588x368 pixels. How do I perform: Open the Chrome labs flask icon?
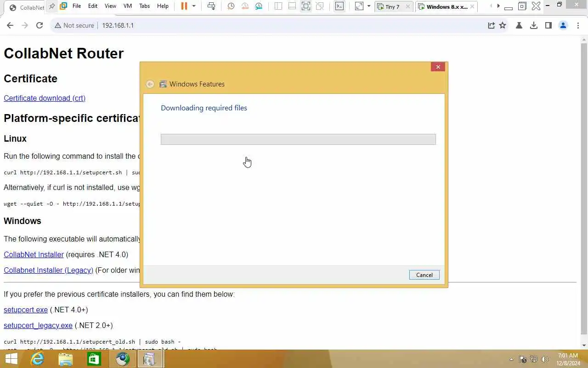click(x=519, y=26)
